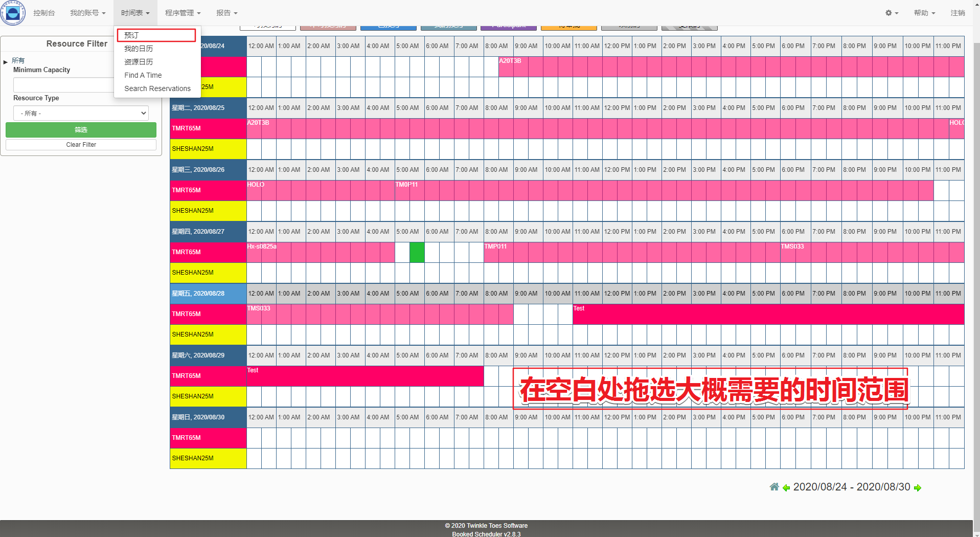Image resolution: width=980 pixels, height=537 pixels.
Task: Choose Find A Time from the menu
Action: pos(143,75)
